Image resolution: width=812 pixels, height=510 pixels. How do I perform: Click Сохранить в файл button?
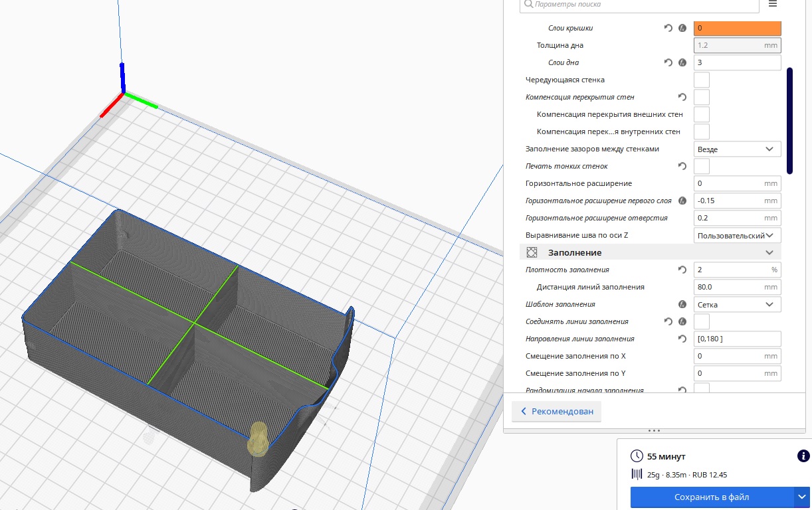point(712,497)
